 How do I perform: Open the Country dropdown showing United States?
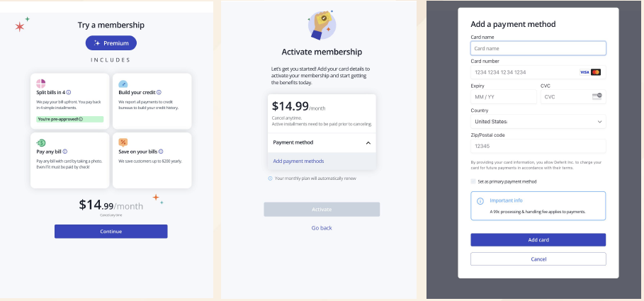coord(538,122)
